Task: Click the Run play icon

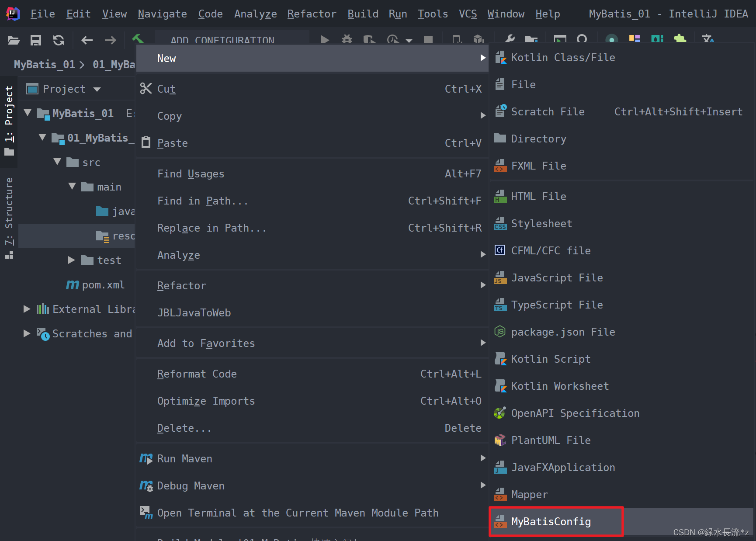Action: tap(324, 40)
